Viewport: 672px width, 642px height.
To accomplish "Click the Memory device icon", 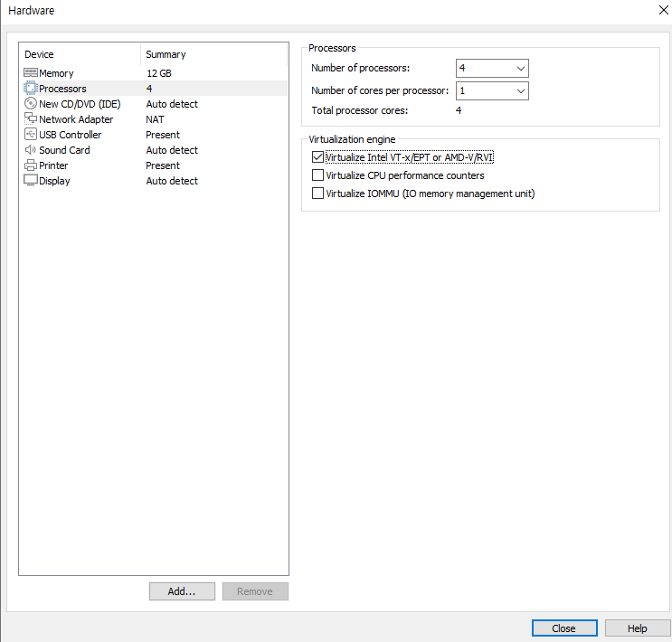I will [x=31, y=72].
